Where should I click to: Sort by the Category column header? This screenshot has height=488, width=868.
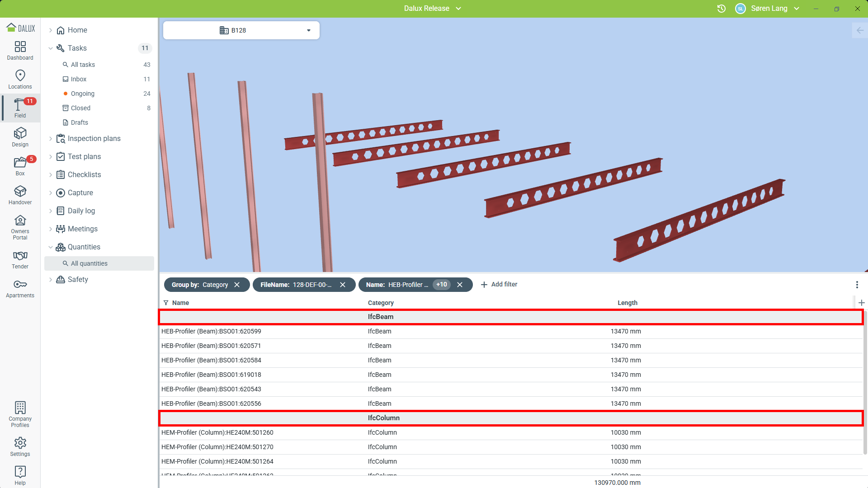(381, 303)
